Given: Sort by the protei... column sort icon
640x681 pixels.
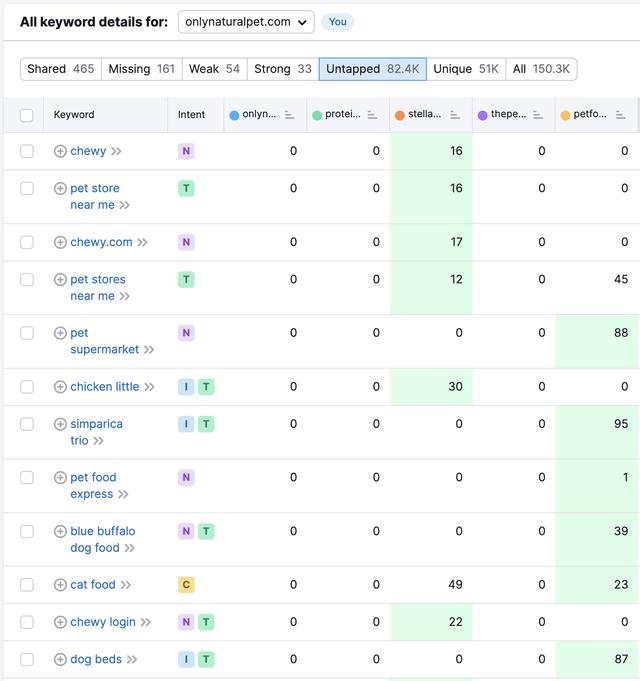Looking at the screenshot, I should [372, 115].
